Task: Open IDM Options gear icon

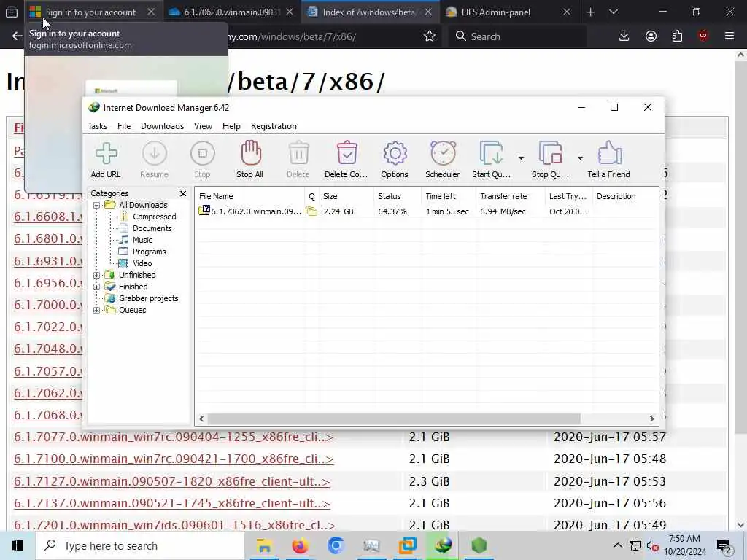Action: [395, 160]
